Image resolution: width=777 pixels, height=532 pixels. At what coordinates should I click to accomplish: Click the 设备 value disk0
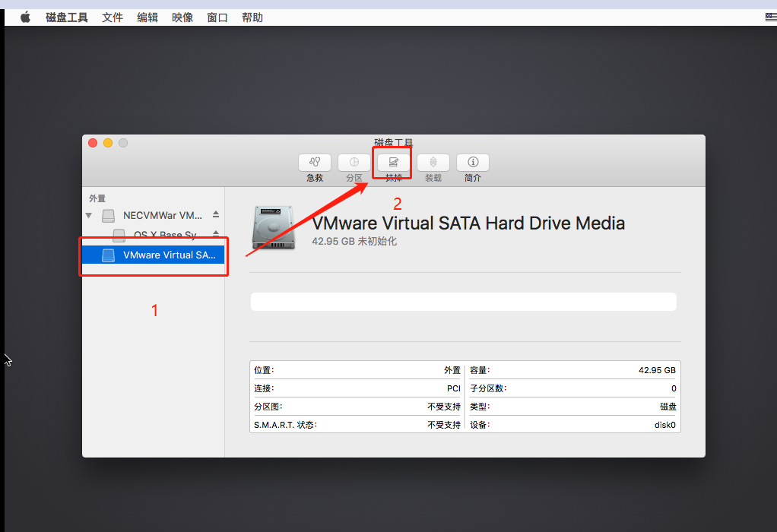pyautogui.click(x=665, y=425)
